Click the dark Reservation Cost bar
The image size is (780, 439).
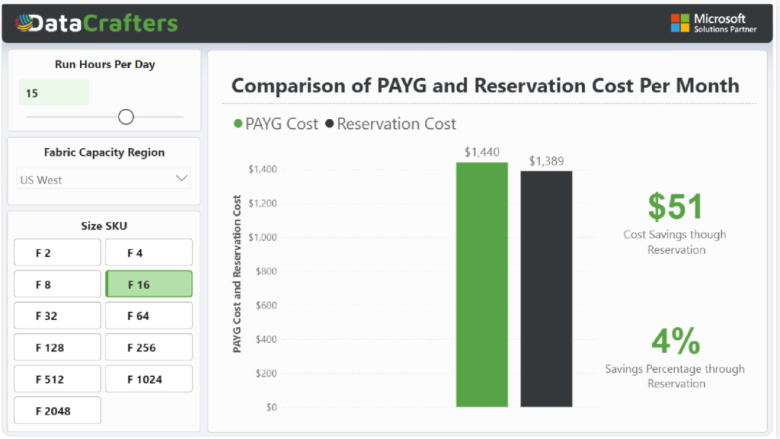(x=546, y=290)
